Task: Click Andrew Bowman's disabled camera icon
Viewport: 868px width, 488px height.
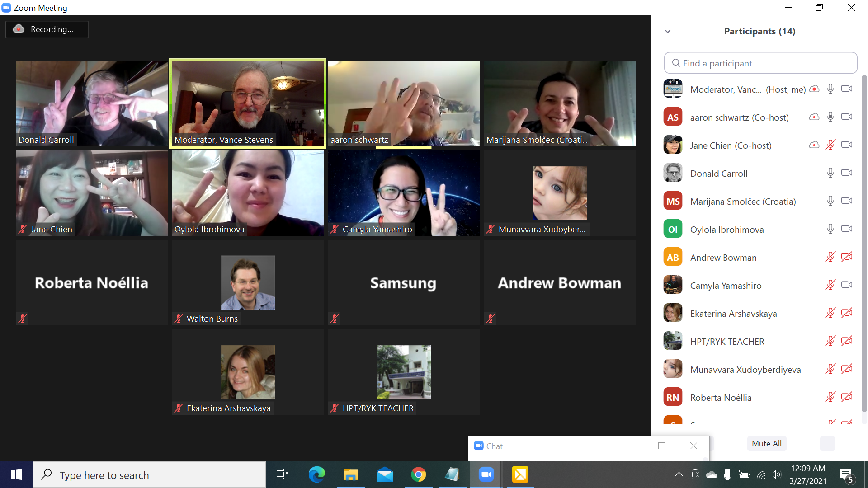Action: point(847,257)
